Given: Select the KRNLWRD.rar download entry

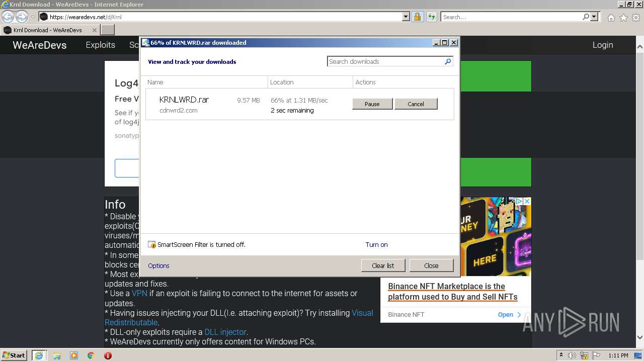Looking at the screenshot, I should coord(299,105).
